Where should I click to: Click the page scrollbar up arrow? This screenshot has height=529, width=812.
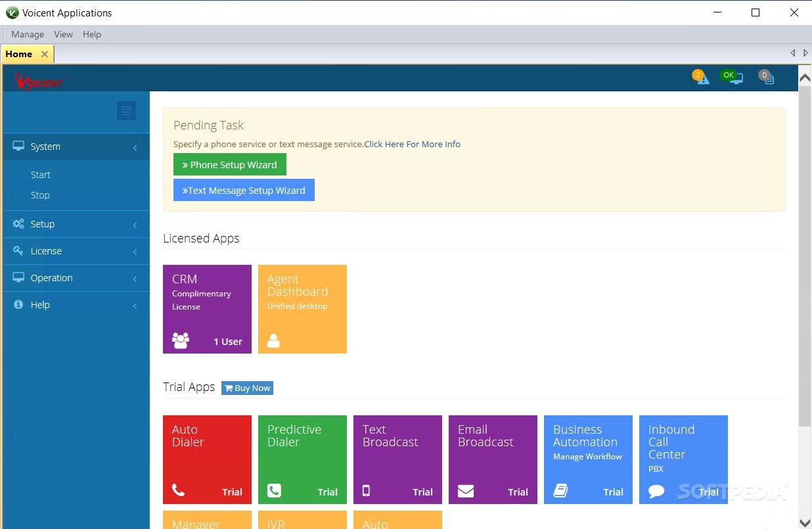click(x=805, y=78)
